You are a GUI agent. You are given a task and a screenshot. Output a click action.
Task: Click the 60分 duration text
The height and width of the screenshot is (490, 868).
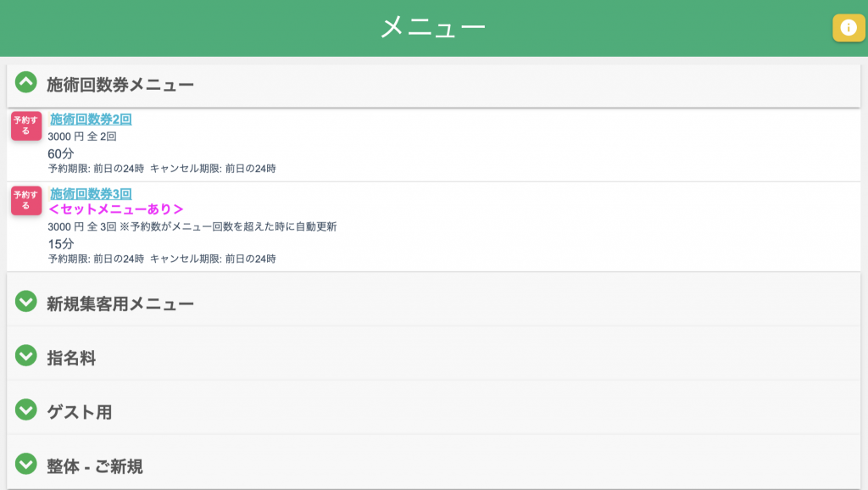point(61,153)
